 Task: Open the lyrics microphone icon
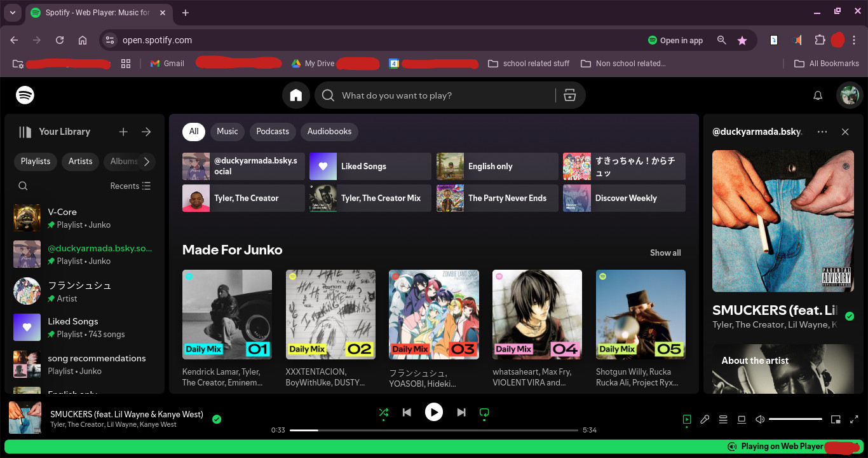pyautogui.click(x=705, y=419)
